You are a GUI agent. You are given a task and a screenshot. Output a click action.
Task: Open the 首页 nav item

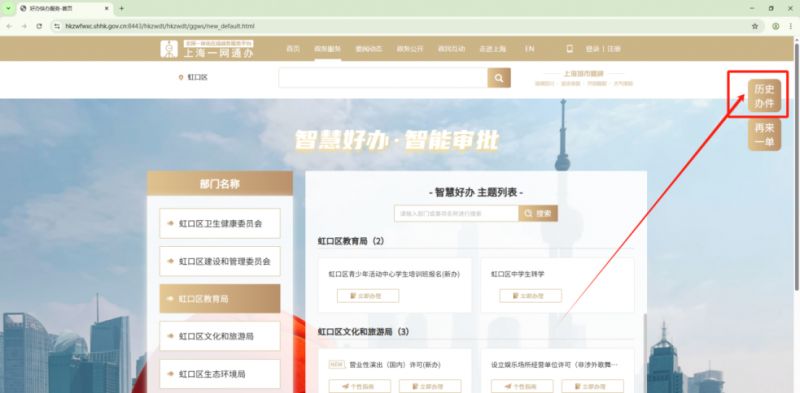292,49
